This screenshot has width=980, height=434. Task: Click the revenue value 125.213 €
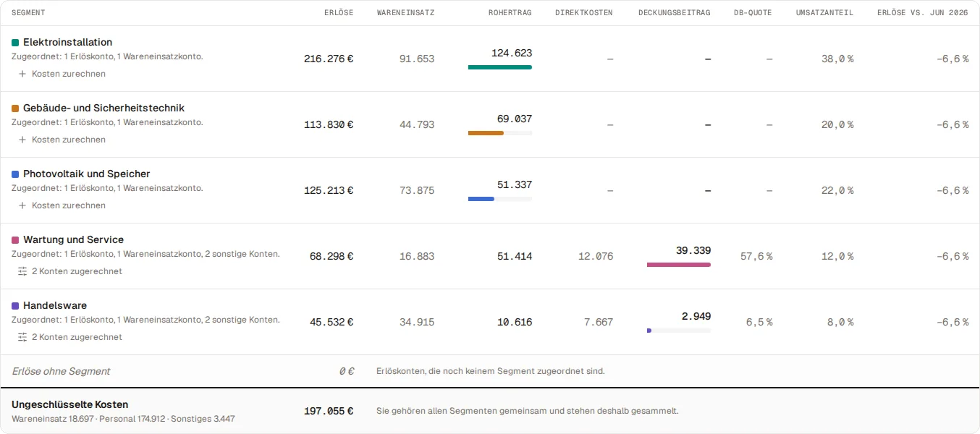(x=329, y=190)
